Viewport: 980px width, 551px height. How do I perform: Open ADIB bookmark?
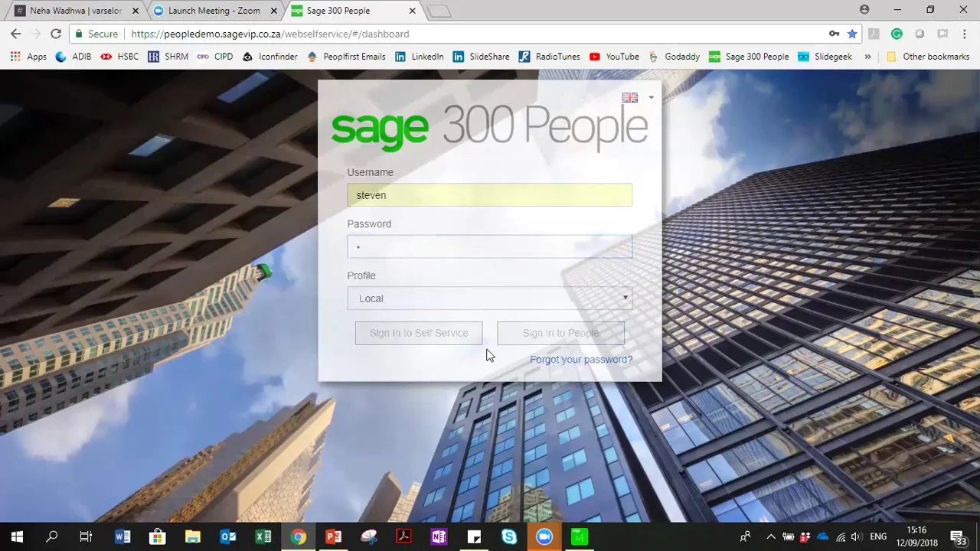pyautogui.click(x=73, y=57)
